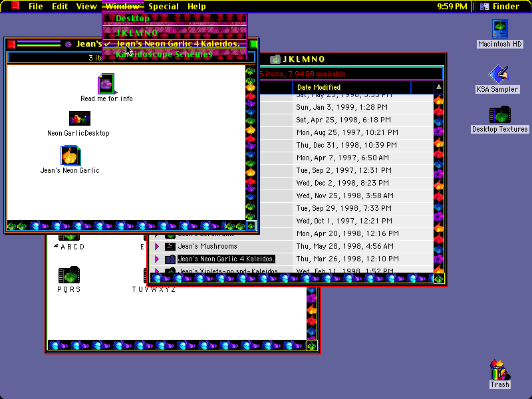Select the Macintosh HD desktop icon

point(500,29)
